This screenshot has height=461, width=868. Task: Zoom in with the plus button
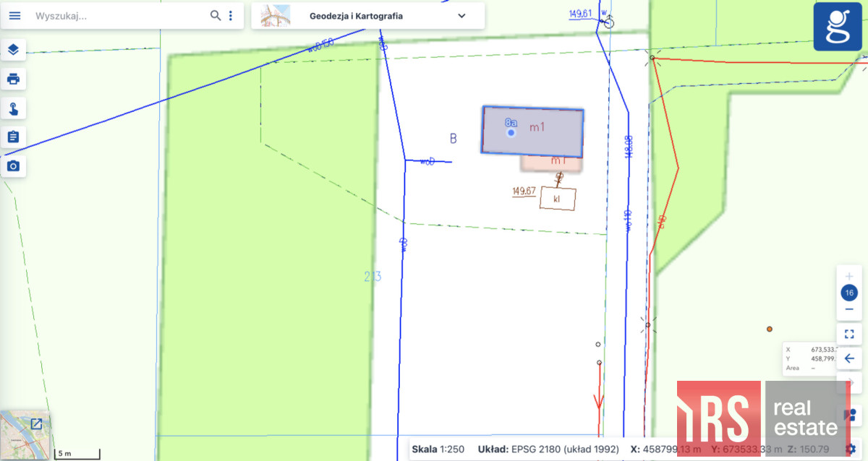pos(849,276)
